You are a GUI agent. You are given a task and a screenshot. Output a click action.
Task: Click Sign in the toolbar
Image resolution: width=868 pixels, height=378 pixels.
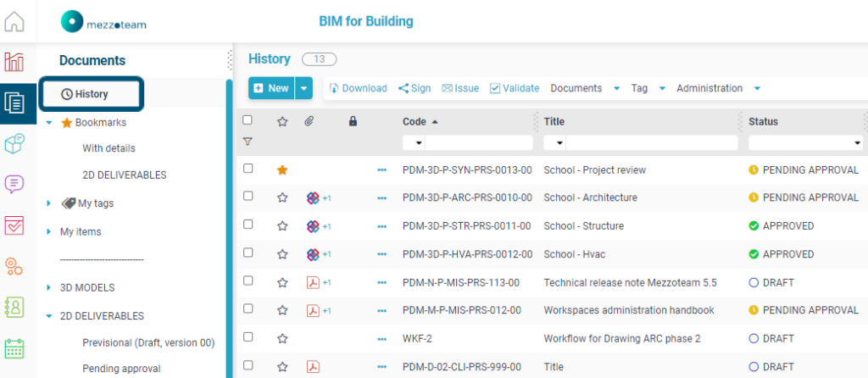tap(414, 88)
